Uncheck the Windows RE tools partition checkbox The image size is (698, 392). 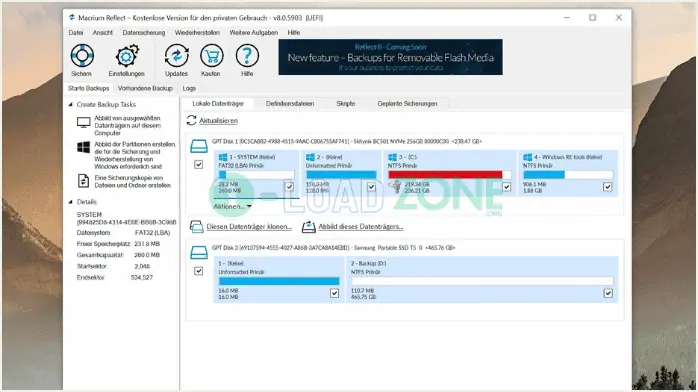608,187
